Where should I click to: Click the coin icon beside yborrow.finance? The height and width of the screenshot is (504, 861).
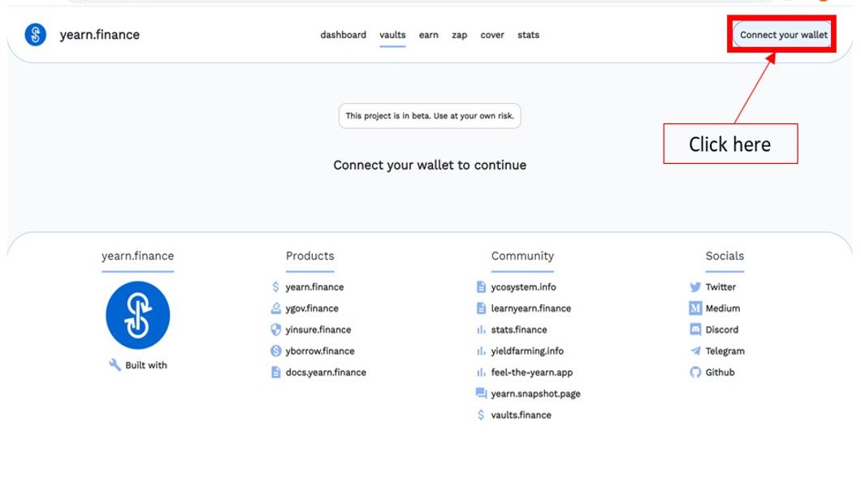(275, 351)
